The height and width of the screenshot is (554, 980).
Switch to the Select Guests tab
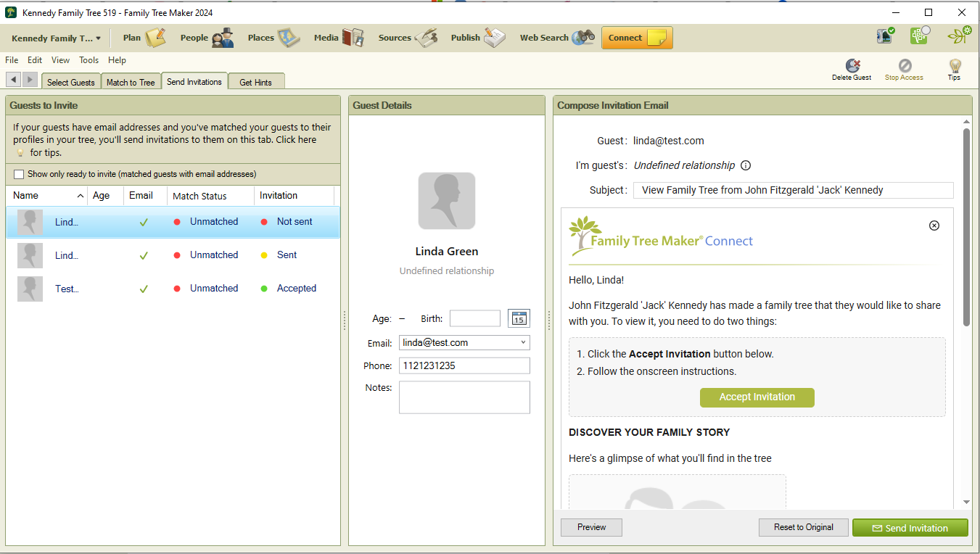pyautogui.click(x=71, y=82)
